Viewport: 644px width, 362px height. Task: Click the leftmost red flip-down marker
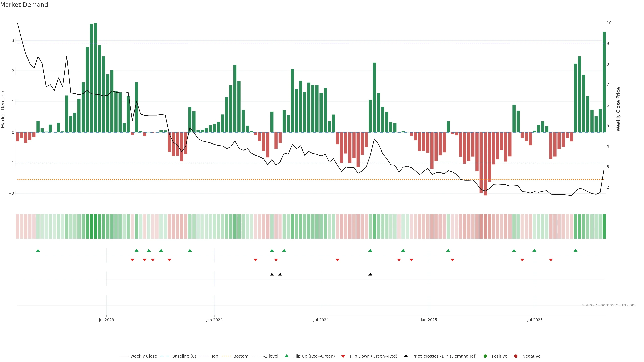coord(132,260)
